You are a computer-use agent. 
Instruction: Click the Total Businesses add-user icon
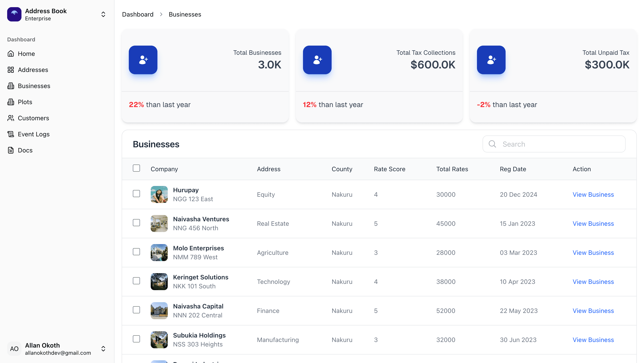point(143,60)
